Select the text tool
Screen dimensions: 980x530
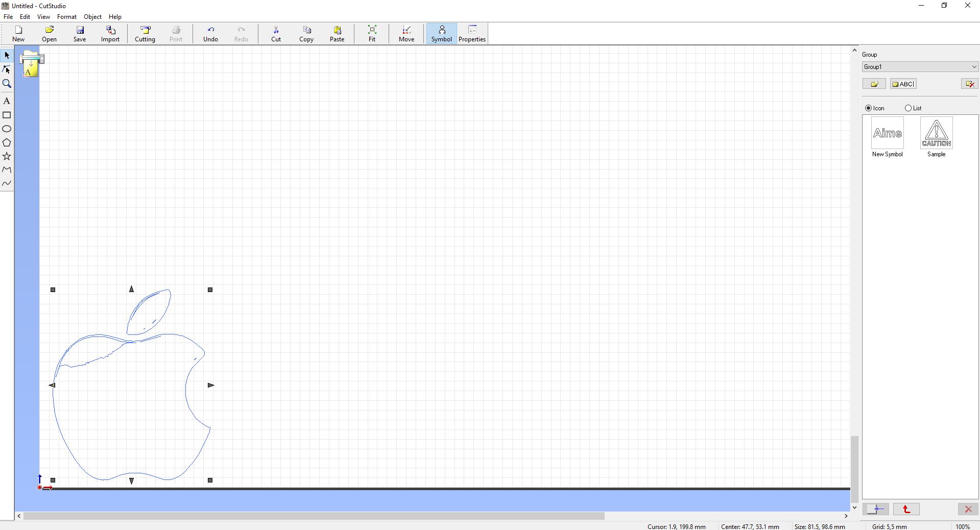pyautogui.click(x=7, y=101)
